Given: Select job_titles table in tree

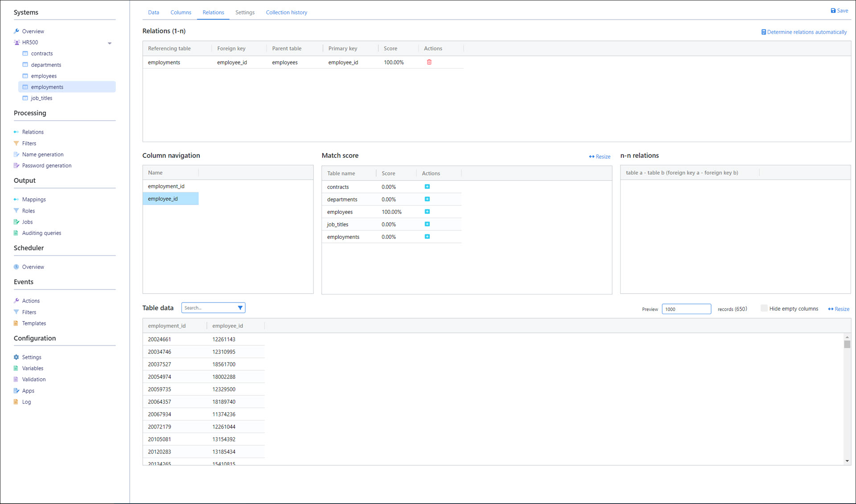Looking at the screenshot, I should tap(41, 98).
